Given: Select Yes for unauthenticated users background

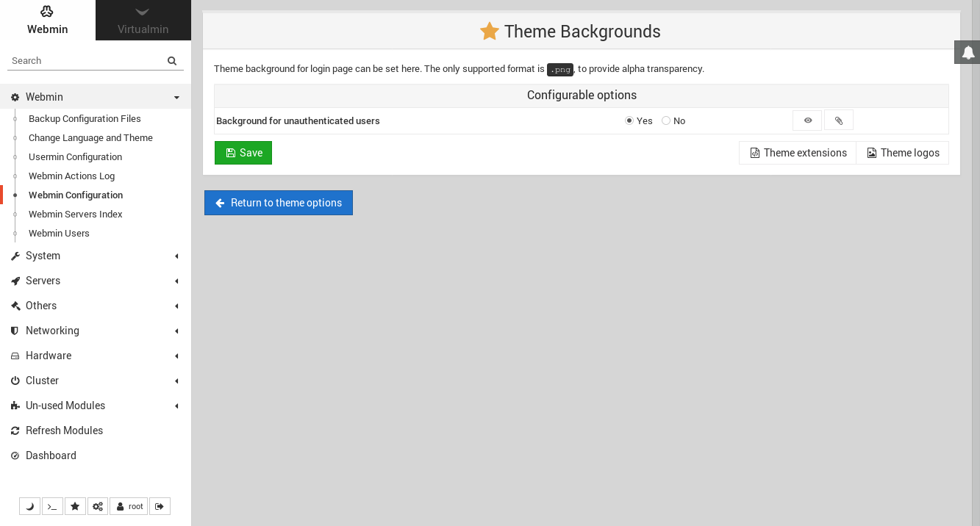Looking at the screenshot, I should [629, 120].
